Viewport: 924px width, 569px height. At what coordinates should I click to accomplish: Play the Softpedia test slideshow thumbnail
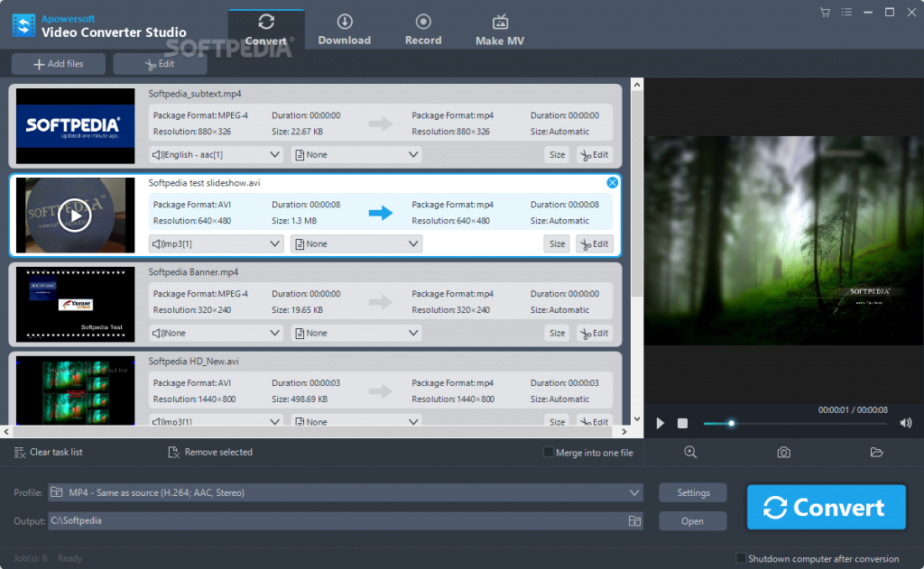point(74,215)
